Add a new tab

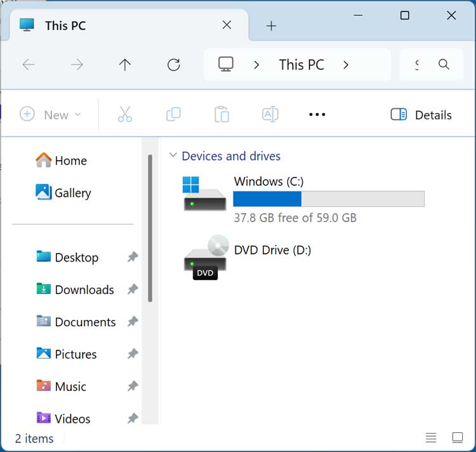tap(271, 26)
